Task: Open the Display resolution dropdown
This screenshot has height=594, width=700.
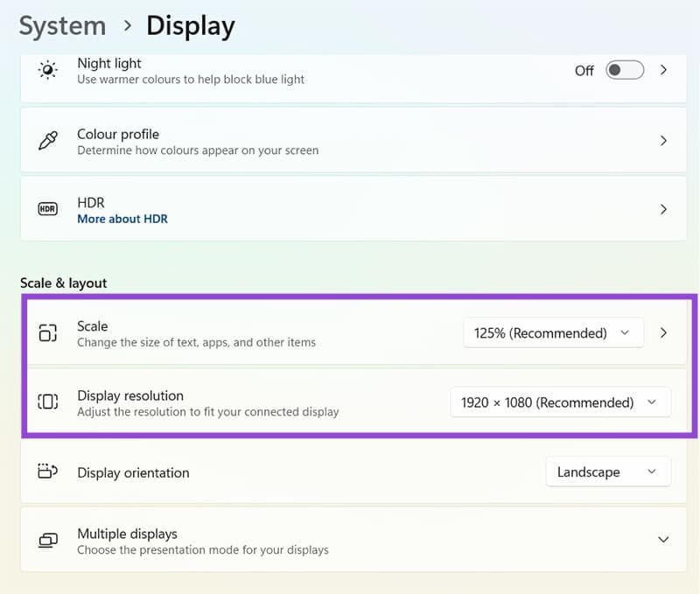Action: (x=561, y=402)
